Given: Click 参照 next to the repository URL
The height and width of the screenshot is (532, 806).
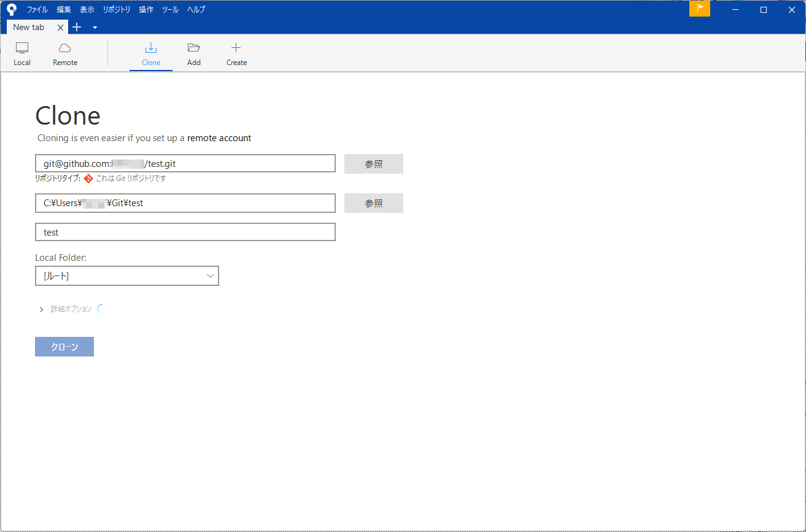Looking at the screenshot, I should (x=373, y=164).
